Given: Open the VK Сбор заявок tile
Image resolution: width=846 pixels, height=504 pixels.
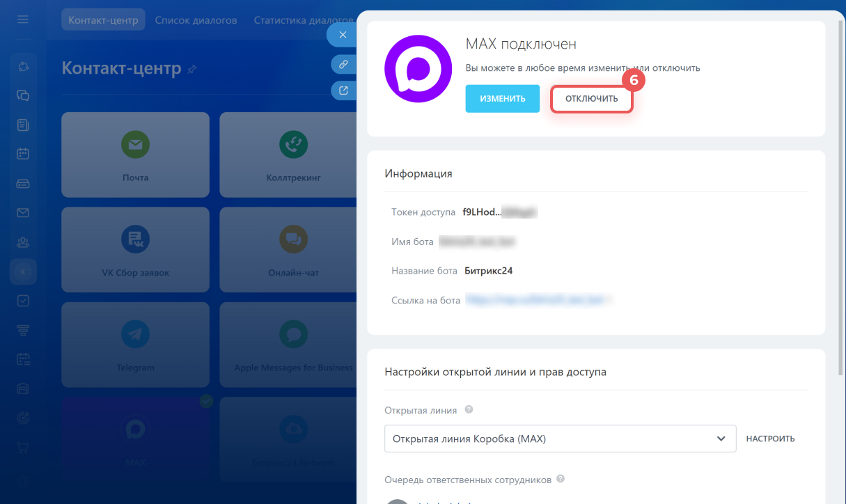Looking at the screenshot, I should [135, 249].
